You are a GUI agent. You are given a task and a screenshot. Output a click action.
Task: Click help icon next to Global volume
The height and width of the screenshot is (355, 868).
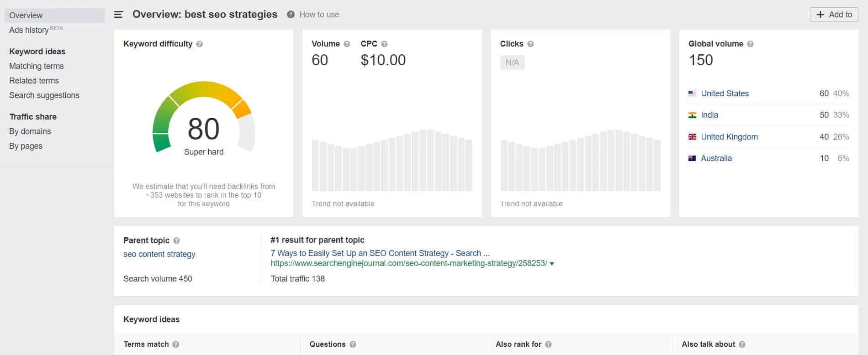pos(750,44)
